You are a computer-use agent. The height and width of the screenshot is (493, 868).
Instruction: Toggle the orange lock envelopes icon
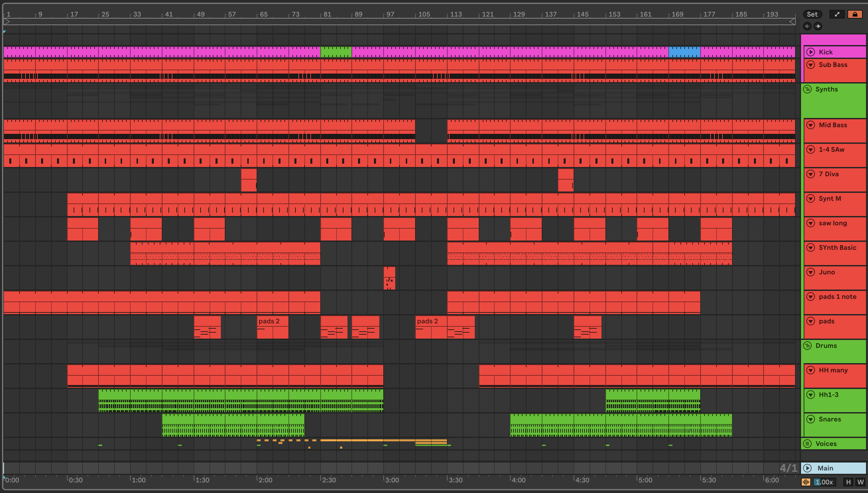click(855, 14)
